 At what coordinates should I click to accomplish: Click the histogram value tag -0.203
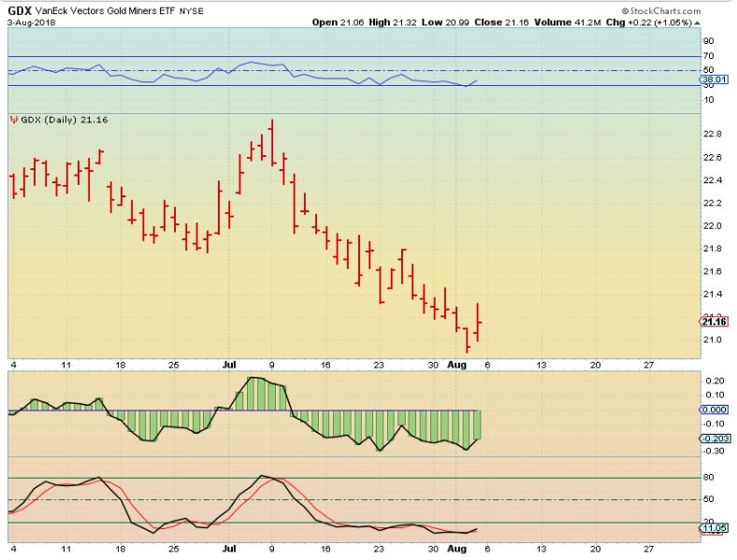tap(715, 438)
